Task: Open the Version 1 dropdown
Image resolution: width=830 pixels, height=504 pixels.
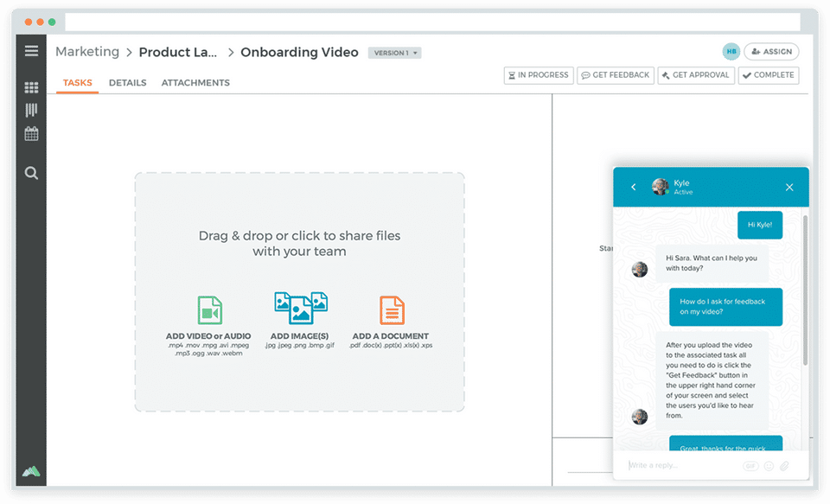Action: [x=394, y=53]
